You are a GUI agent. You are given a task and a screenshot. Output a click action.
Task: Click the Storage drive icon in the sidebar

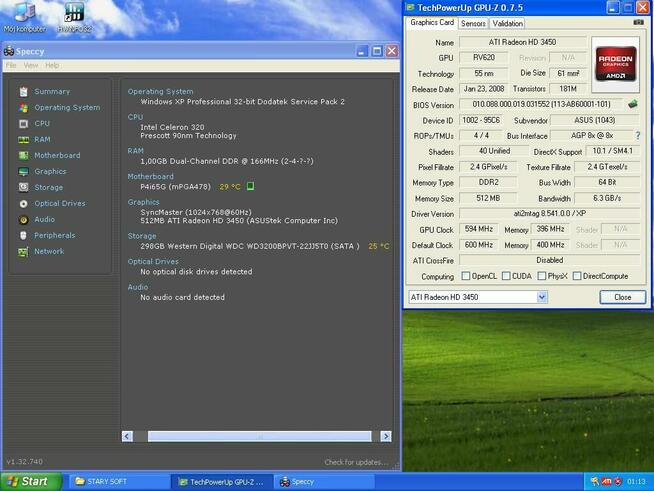point(23,187)
